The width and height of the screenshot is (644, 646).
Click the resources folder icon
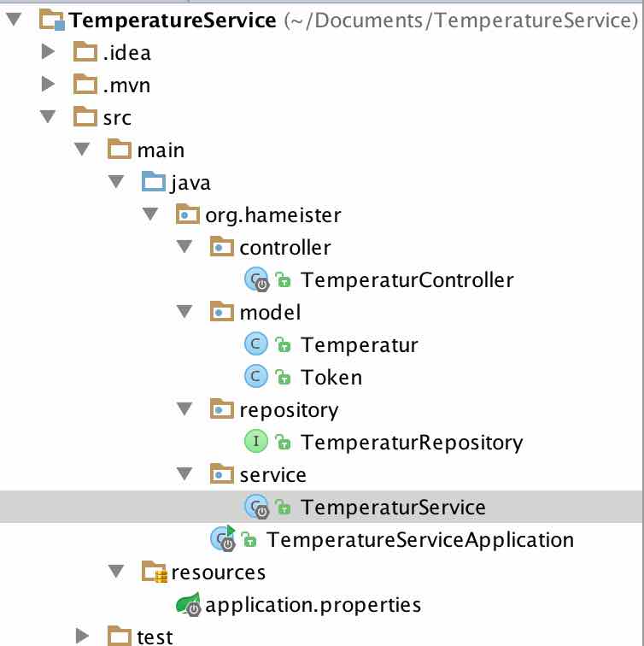pyautogui.click(x=154, y=572)
